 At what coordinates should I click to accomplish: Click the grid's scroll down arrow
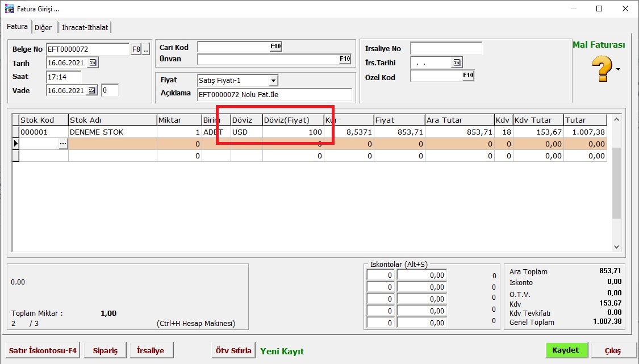click(617, 247)
